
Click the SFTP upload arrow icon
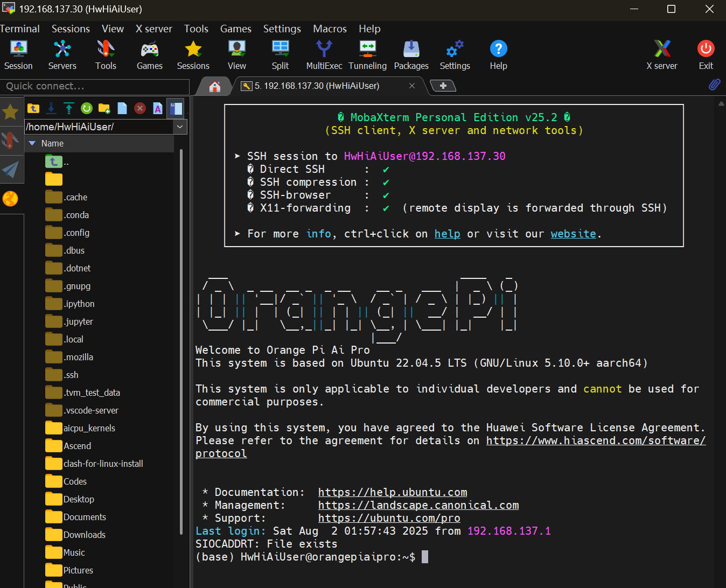[x=69, y=108]
